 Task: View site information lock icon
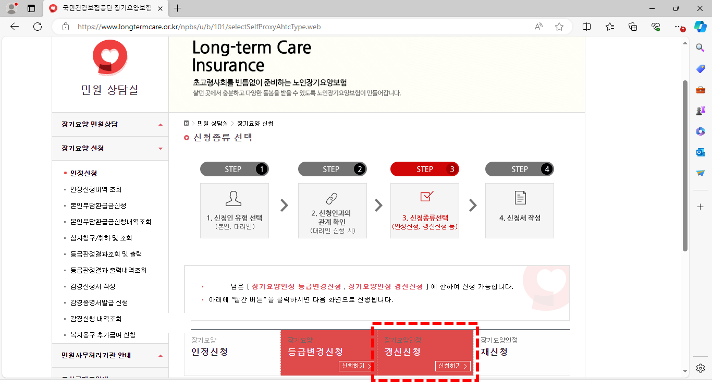click(x=66, y=27)
